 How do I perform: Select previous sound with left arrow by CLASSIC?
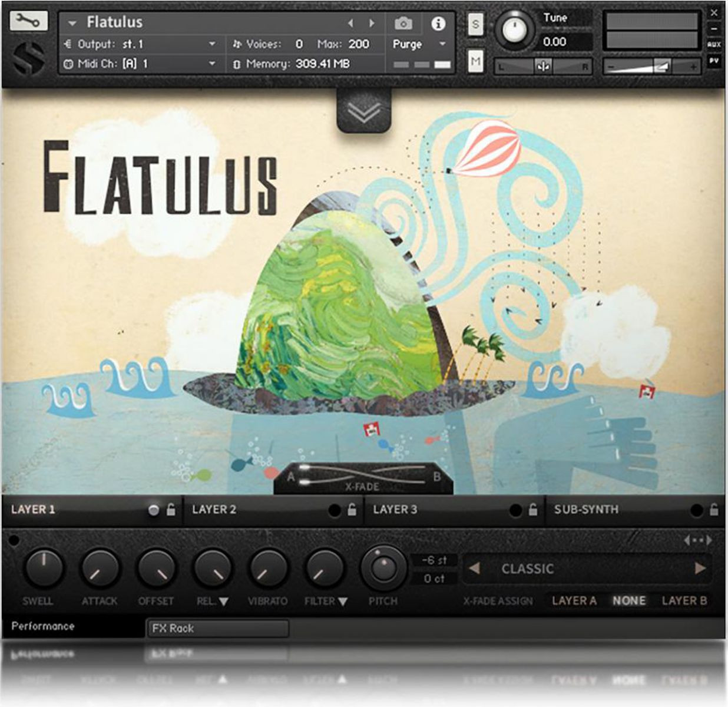[474, 569]
